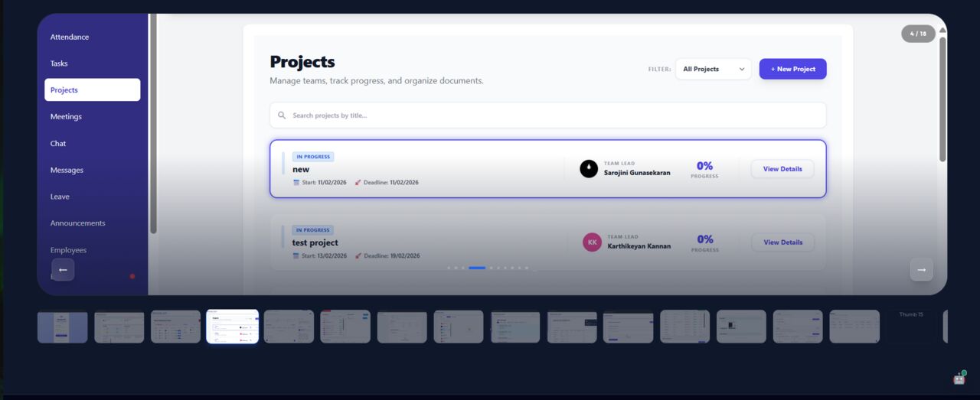Advance to next slide with right arrow

921,269
